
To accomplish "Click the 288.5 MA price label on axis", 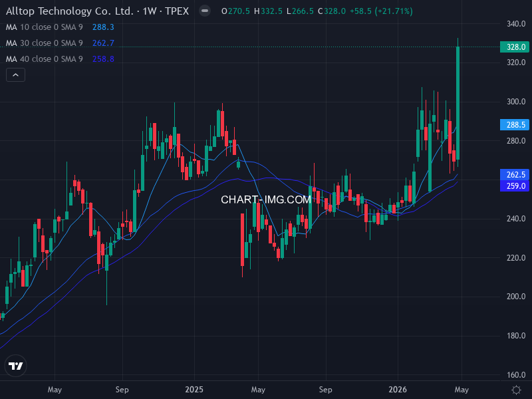I will click(515, 125).
